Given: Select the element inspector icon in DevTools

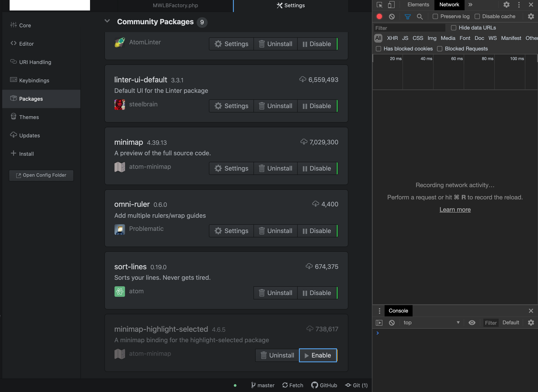Looking at the screenshot, I should pyautogui.click(x=380, y=5).
